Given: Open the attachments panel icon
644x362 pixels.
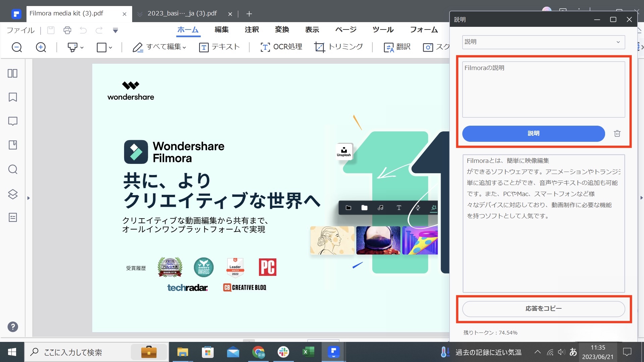Looking at the screenshot, I should pyautogui.click(x=13, y=145).
